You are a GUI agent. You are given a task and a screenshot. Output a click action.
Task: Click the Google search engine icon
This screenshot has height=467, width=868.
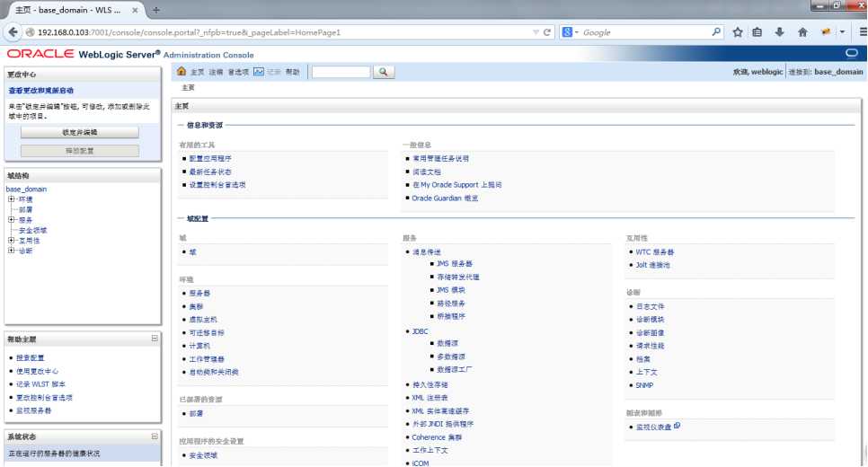point(567,32)
